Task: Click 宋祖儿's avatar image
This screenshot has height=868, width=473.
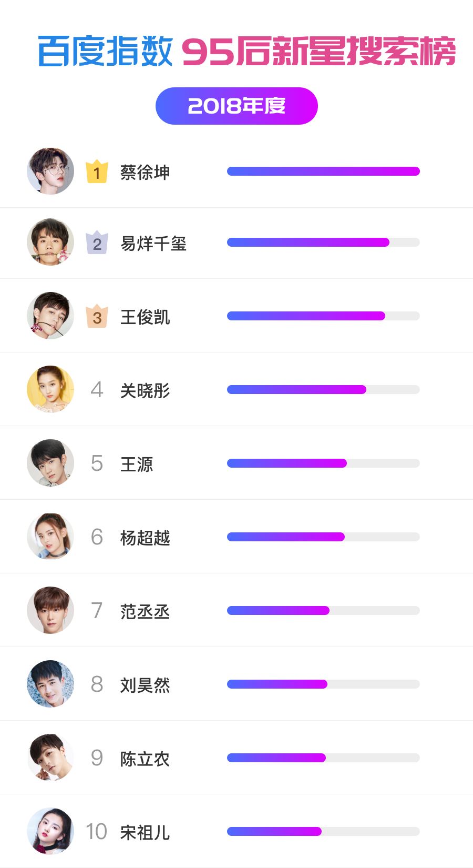Action: (x=50, y=831)
